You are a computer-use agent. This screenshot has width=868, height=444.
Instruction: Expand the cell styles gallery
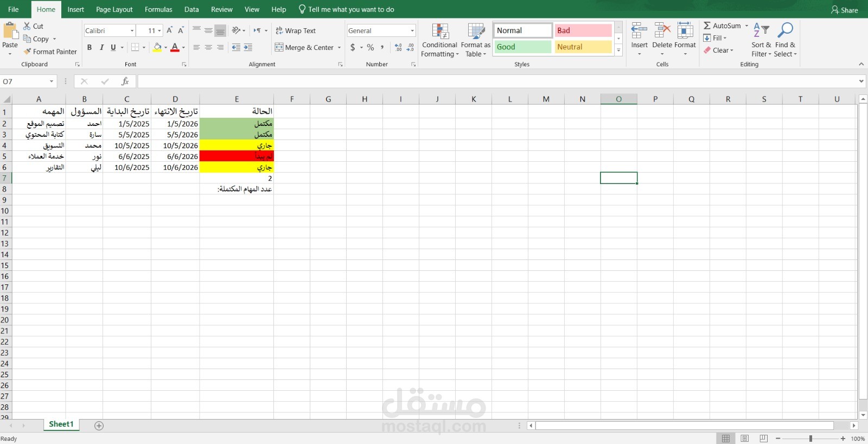point(618,50)
